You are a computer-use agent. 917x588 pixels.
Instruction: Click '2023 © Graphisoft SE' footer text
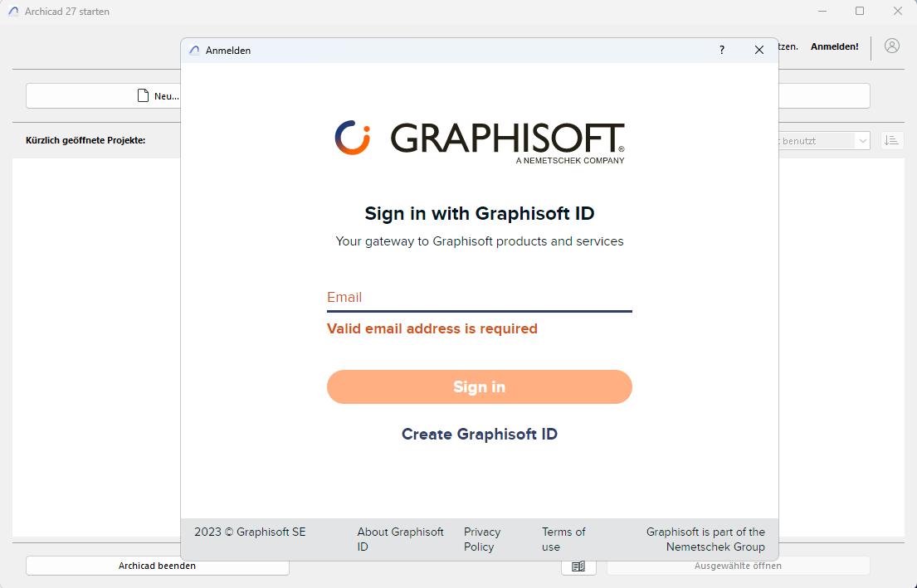[x=250, y=532]
